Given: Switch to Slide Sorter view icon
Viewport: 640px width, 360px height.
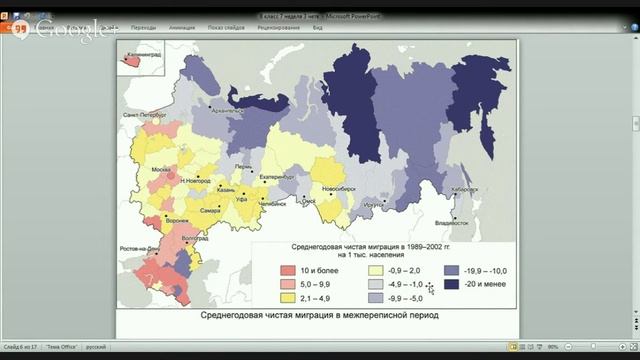Looking at the screenshot, I should [522, 347].
